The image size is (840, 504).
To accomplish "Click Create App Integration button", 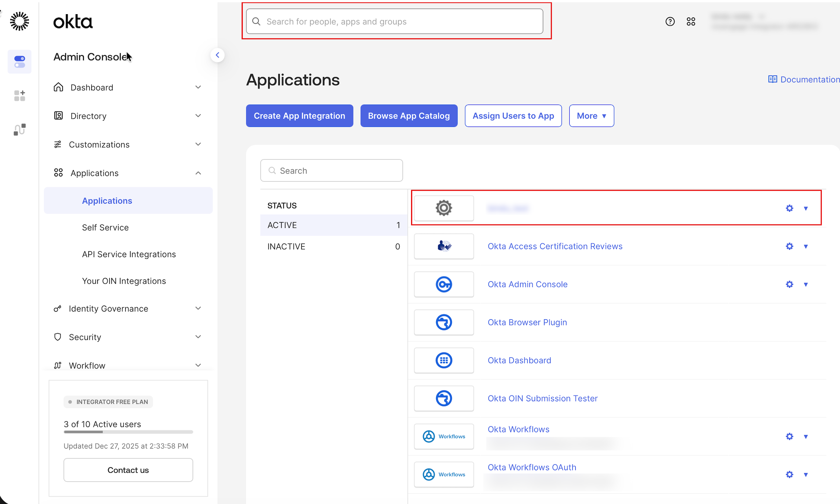I will 299,116.
